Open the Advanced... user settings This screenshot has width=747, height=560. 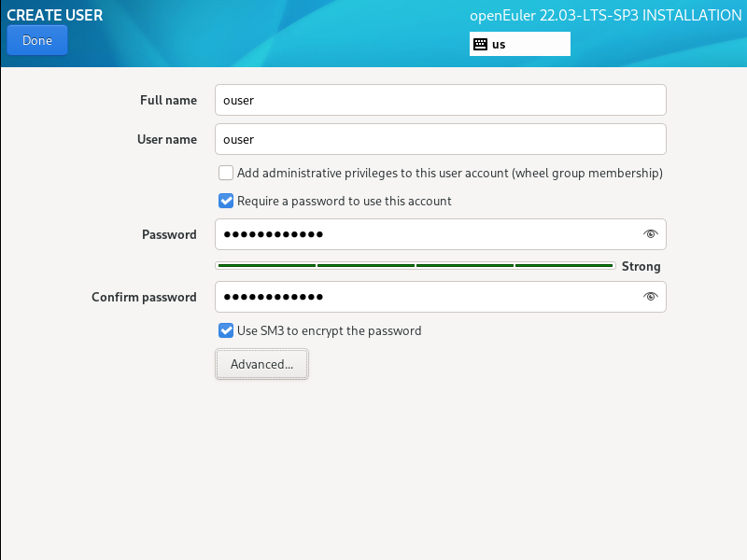(x=261, y=365)
